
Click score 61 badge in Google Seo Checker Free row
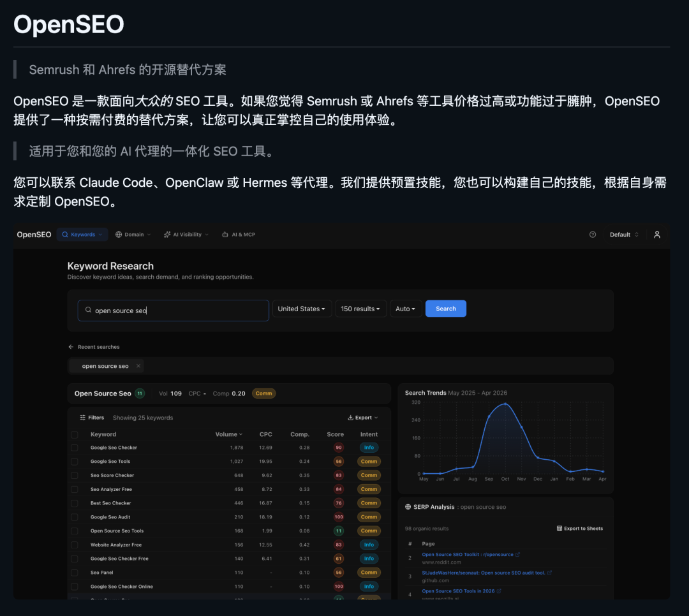pyautogui.click(x=338, y=559)
